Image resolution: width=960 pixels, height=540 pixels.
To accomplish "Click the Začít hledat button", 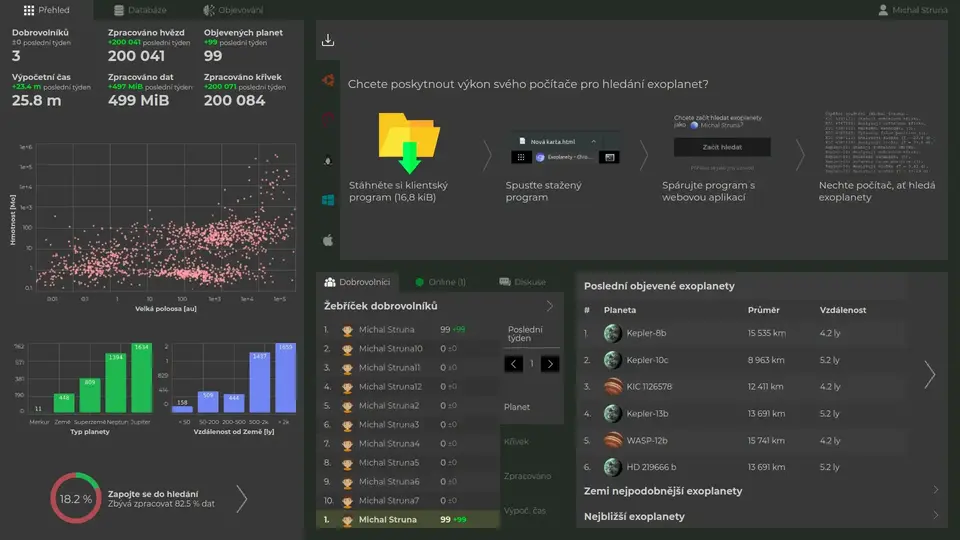I will (722, 147).
